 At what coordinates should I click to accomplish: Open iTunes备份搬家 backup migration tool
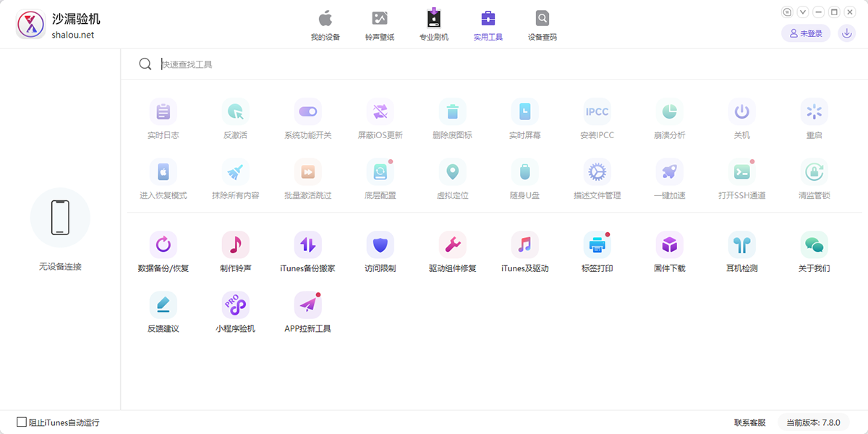(x=308, y=252)
